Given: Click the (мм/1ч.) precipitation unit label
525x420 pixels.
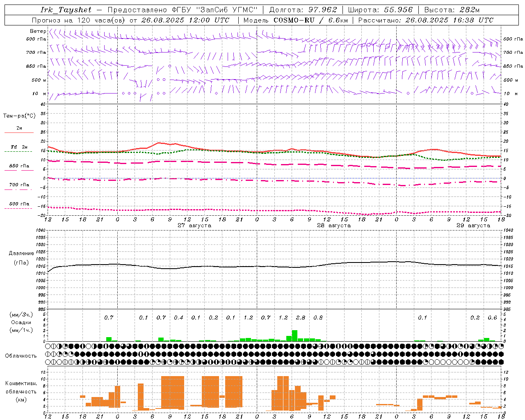Looking at the screenshot, I should (x=21, y=330).
